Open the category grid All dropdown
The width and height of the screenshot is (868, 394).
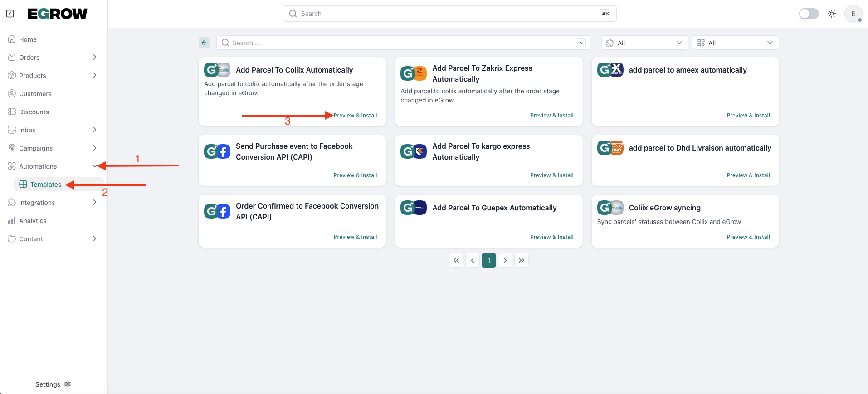coord(735,43)
